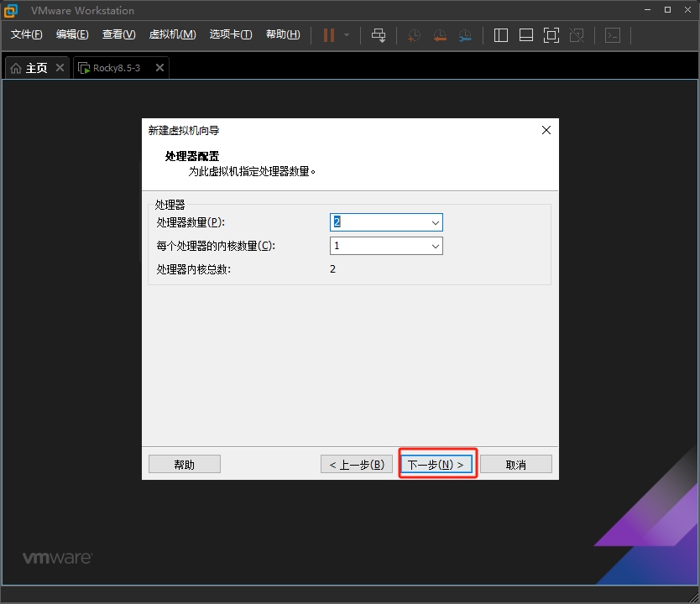Proceed with the 下一步(N) button
Image resolution: width=700 pixels, height=604 pixels.
click(x=436, y=465)
